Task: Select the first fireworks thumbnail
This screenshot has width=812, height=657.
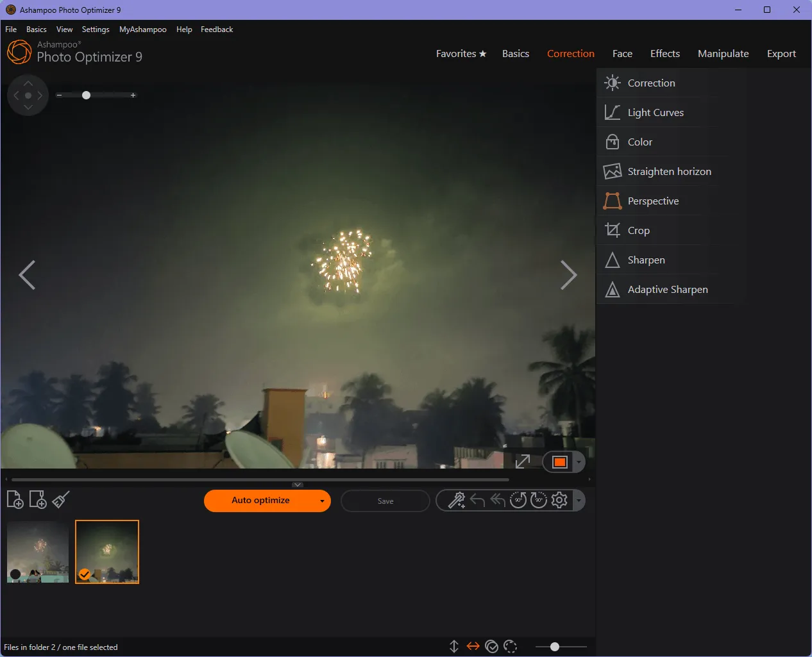Action: 37,551
